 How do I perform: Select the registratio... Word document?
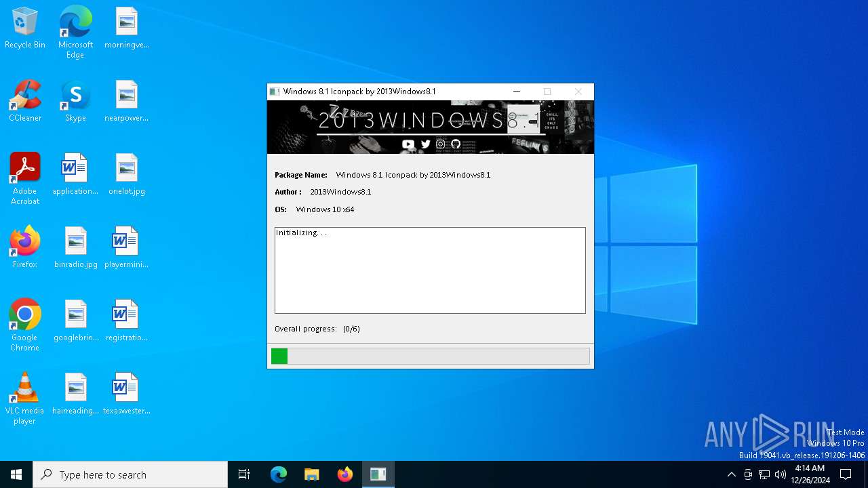[x=127, y=321]
